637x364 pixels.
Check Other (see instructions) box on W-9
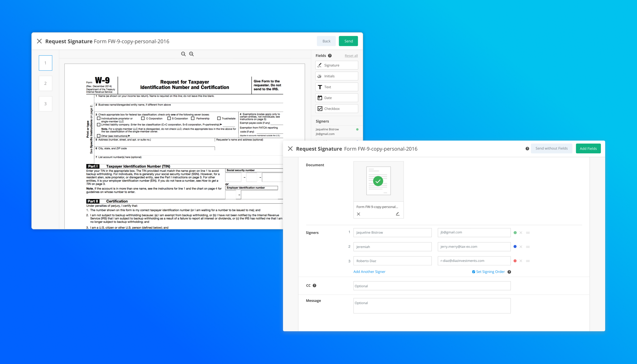point(99,136)
